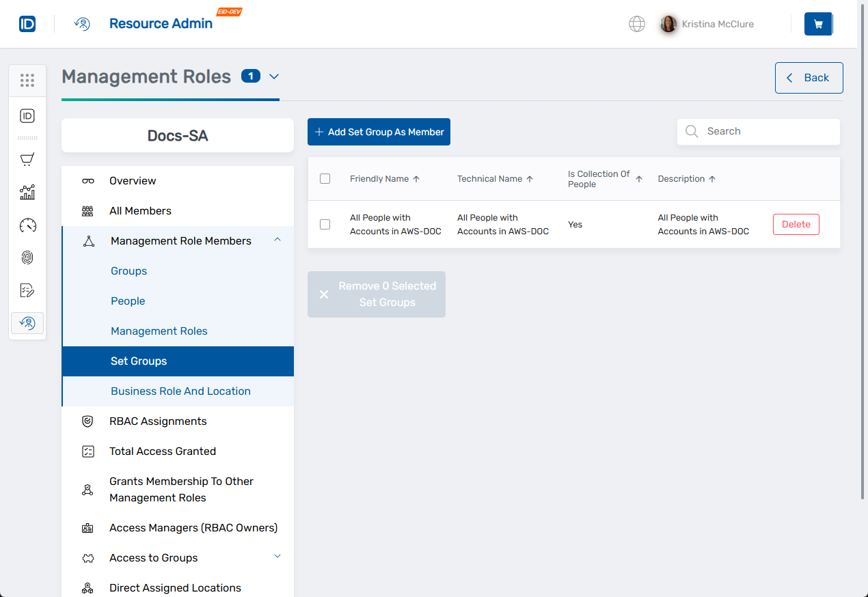This screenshot has width=868, height=597.
Task: Expand the Access to Groups section
Action: tap(277, 557)
